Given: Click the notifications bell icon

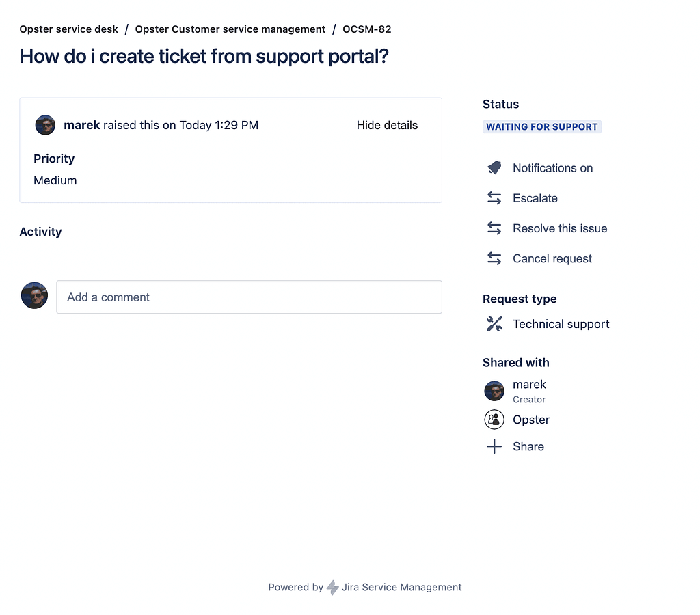Looking at the screenshot, I should point(494,168).
